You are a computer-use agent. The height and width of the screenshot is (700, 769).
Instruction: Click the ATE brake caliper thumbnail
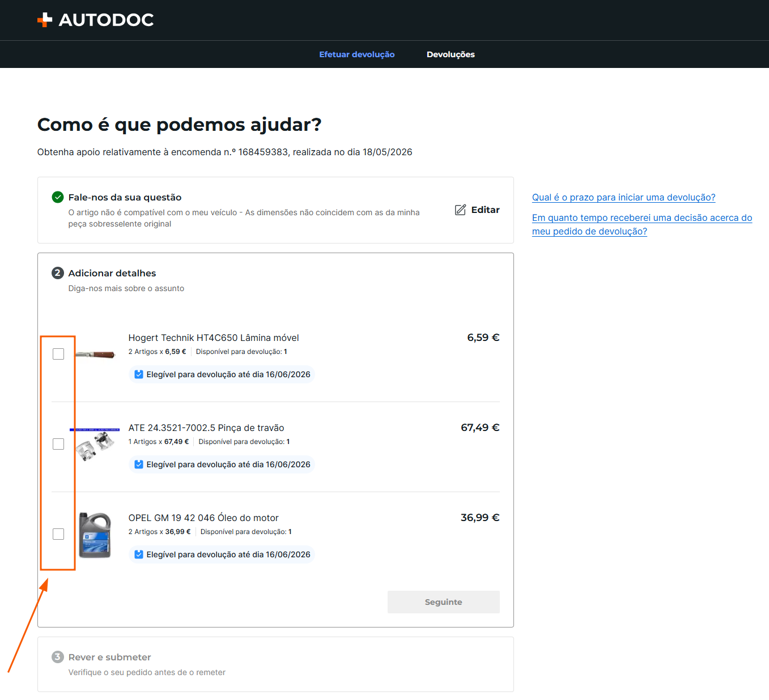coord(95,444)
